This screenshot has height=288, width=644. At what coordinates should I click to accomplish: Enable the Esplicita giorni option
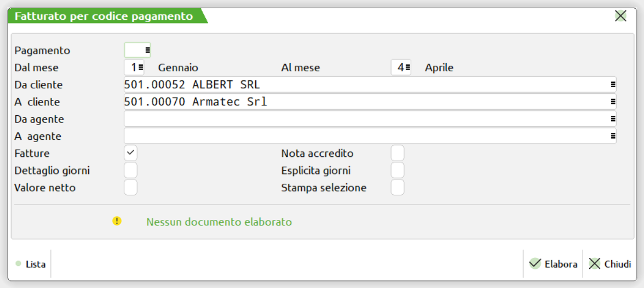pos(398,170)
